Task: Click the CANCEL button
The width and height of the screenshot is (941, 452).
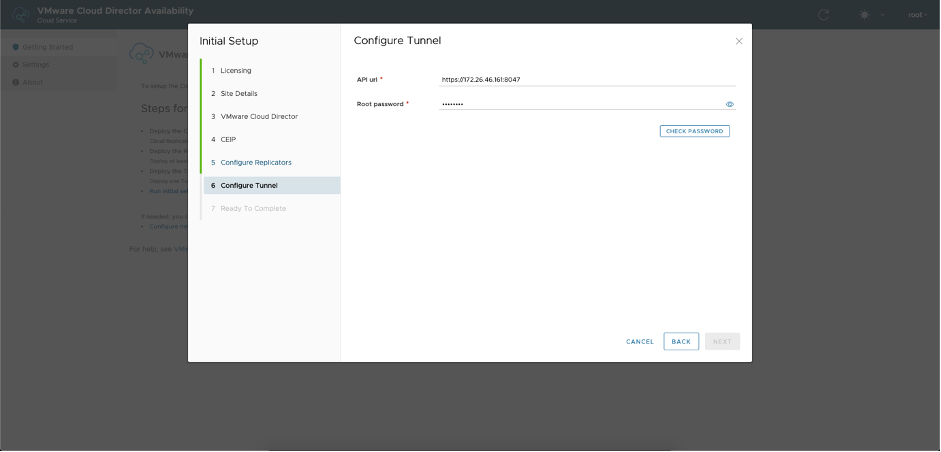Action: pos(640,342)
